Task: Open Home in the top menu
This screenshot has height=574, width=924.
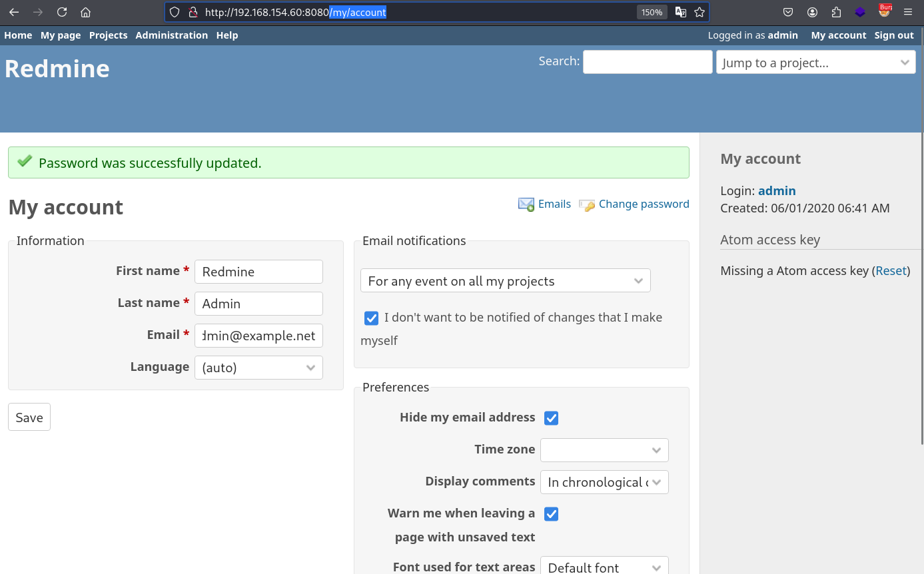Action: (18, 35)
